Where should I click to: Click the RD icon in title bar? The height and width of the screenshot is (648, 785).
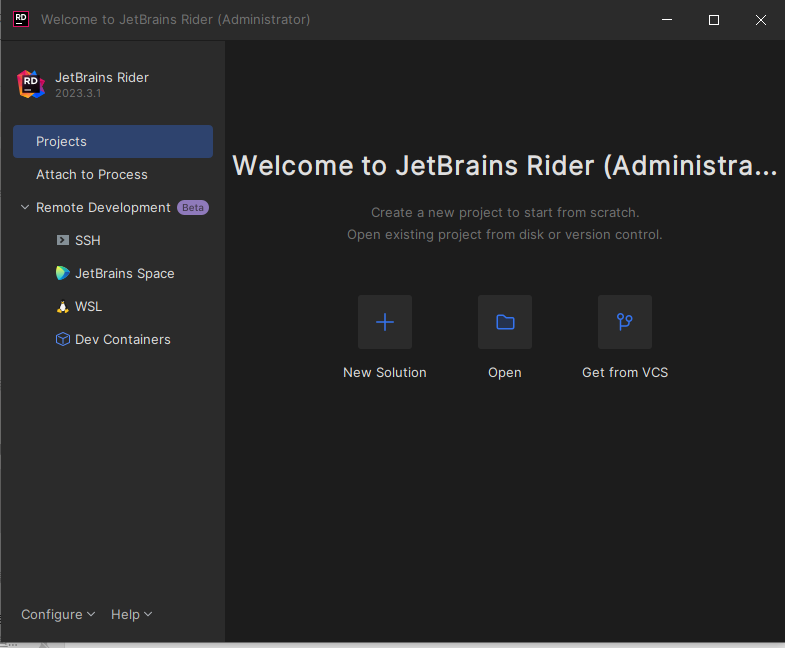click(x=21, y=19)
